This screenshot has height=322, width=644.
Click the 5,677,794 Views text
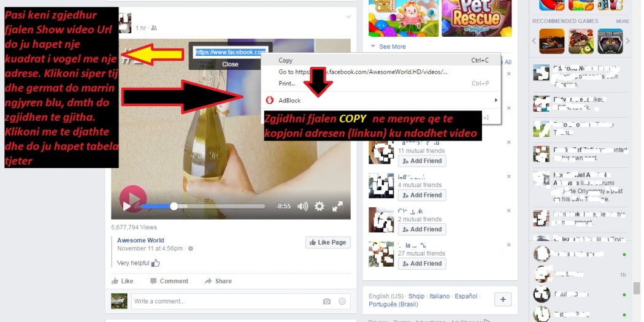[134, 227]
